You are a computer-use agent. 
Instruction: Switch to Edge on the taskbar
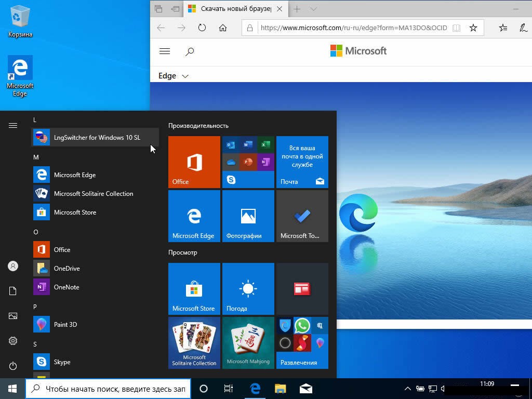[255, 389]
